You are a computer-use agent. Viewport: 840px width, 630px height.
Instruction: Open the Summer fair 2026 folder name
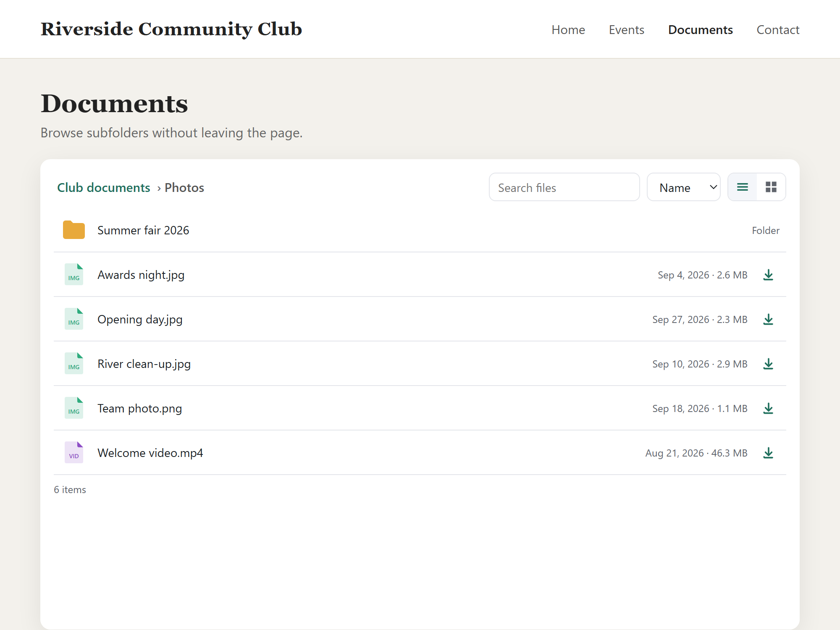pyautogui.click(x=143, y=230)
